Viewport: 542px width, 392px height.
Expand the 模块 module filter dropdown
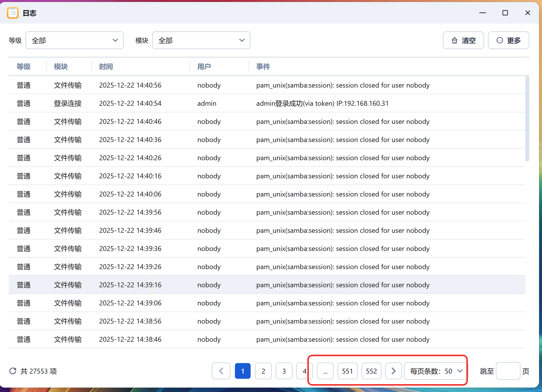[201, 40]
